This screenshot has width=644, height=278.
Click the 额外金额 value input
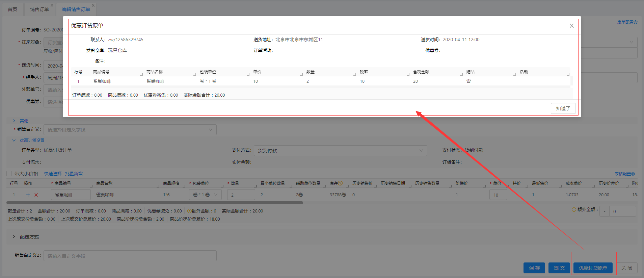(x=623, y=211)
